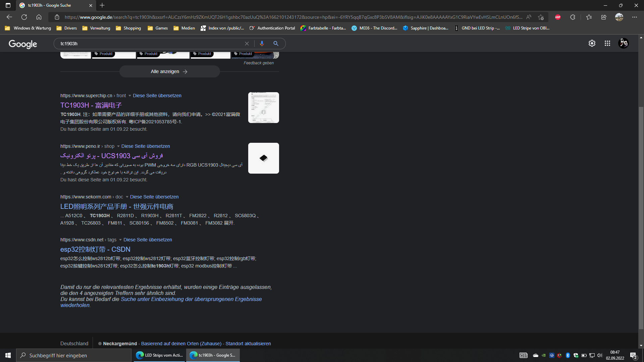
Task: Switch to the LED Strips taskbar window
Action: coord(159,355)
